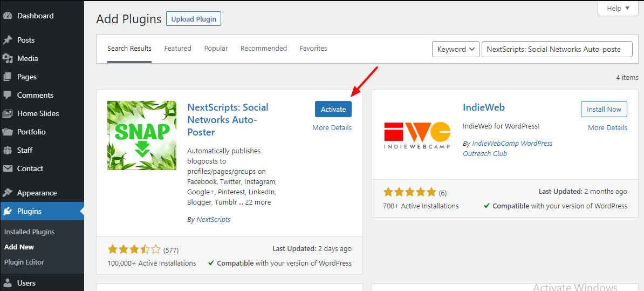The image size is (644, 291).
Task: Click the IndieWeb plugin title
Action: pos(484,107)
